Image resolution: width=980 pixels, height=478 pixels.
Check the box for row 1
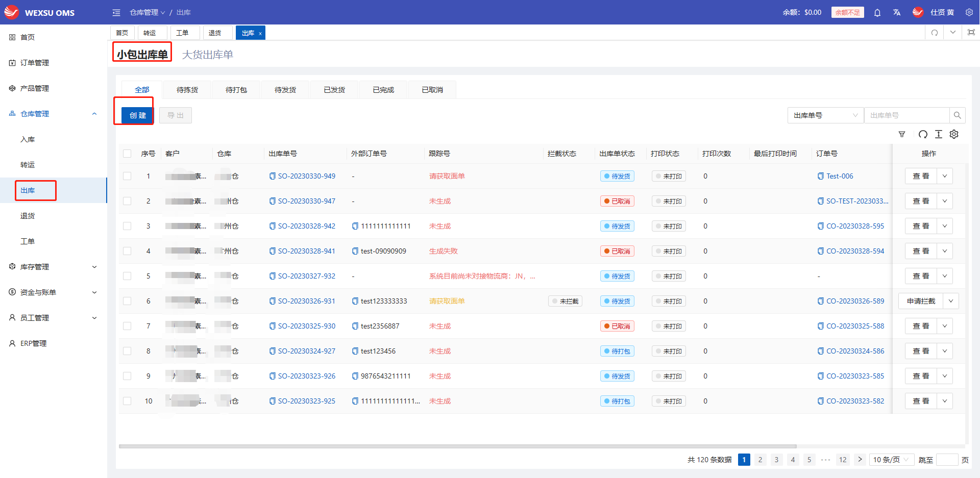127,176
